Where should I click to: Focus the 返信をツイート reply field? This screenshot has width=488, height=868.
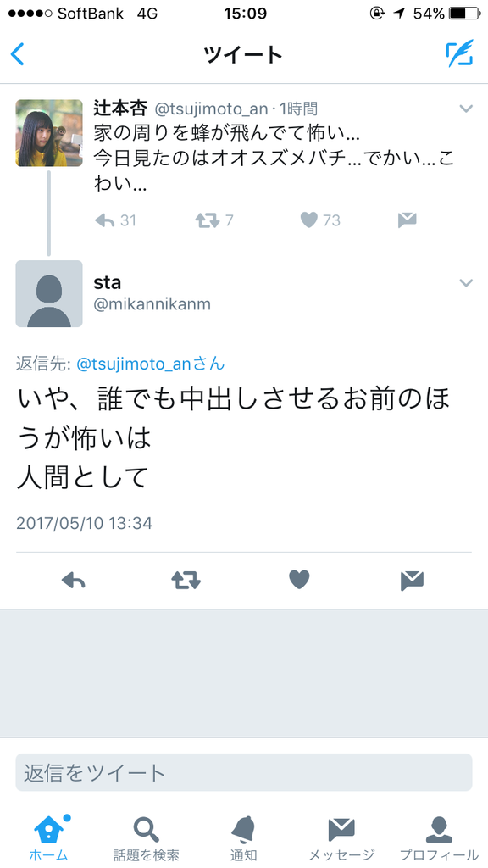[244, 772]
